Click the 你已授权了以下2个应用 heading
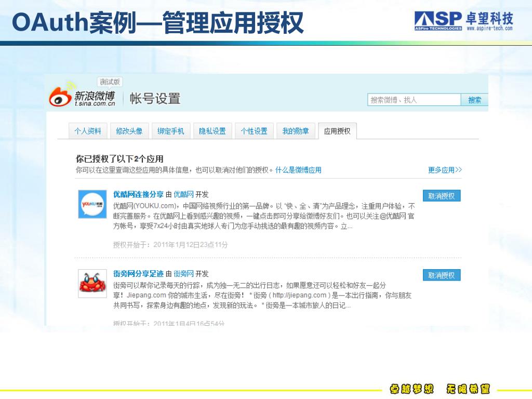The image size is (532, 399). pos(119,158)
